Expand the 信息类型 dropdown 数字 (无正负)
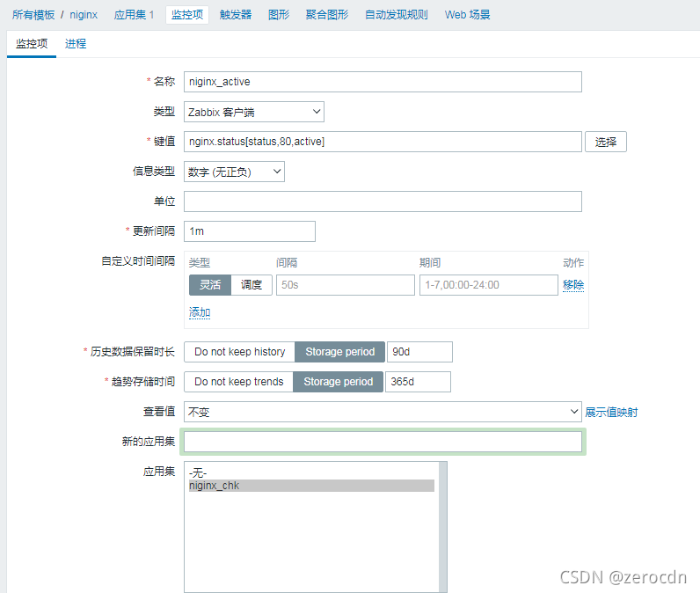The image size is (700, 593). tap(234, 172)
